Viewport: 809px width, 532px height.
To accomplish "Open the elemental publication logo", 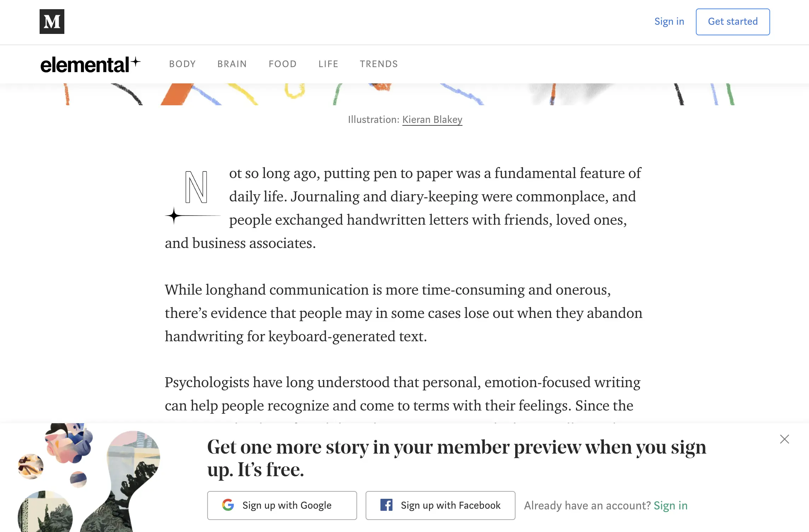I will (x=90, y=65).
